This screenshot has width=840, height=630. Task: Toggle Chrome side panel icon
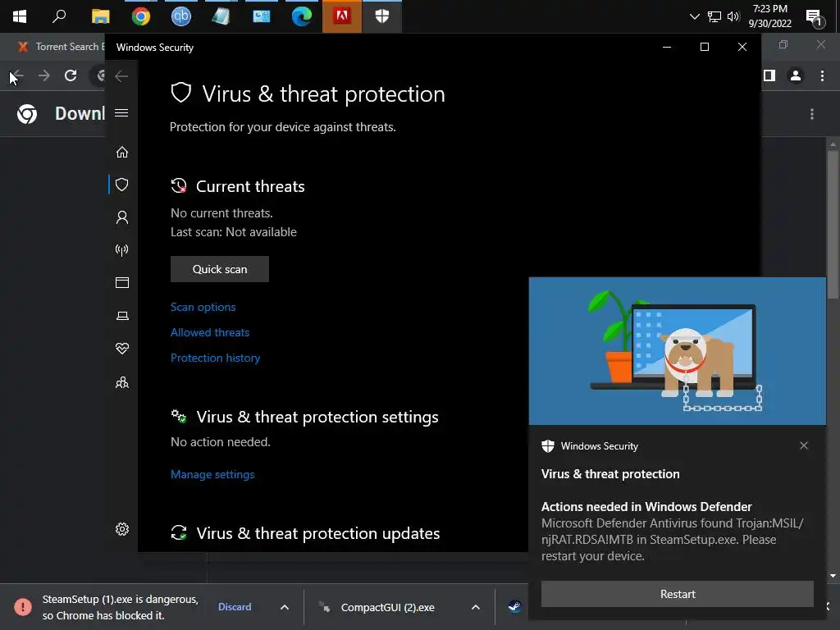point(769,75)
